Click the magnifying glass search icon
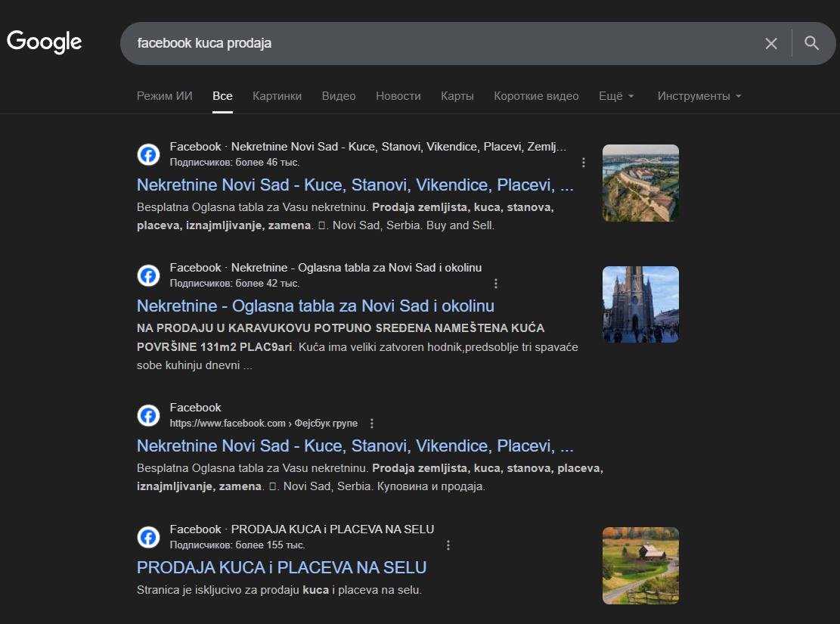840x624 pixels. [811, 43]
